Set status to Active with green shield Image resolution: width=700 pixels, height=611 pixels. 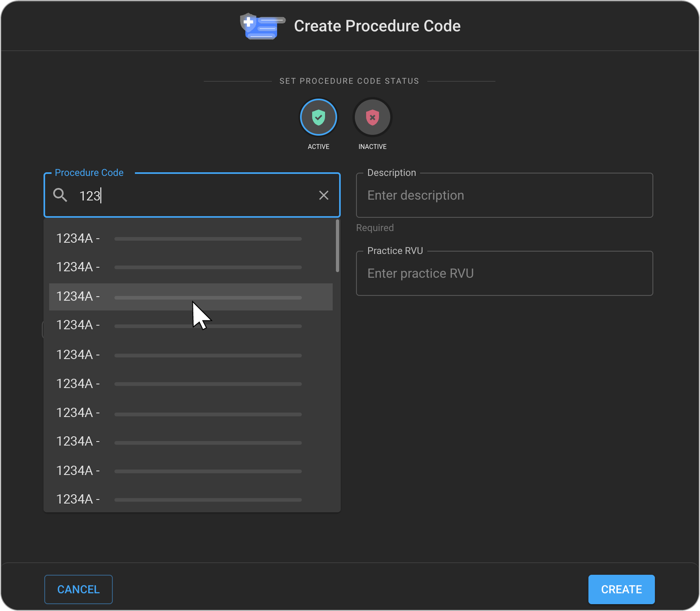[x=318, y=118]
